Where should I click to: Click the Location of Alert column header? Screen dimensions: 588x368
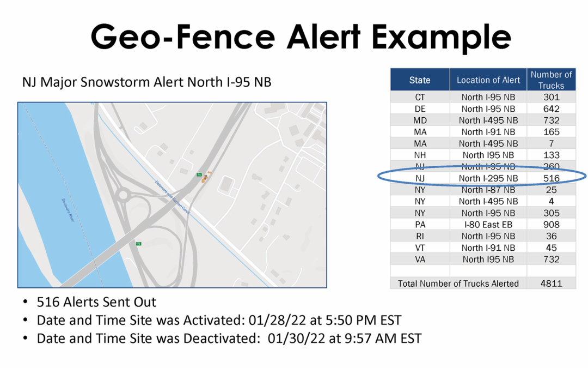488,80
